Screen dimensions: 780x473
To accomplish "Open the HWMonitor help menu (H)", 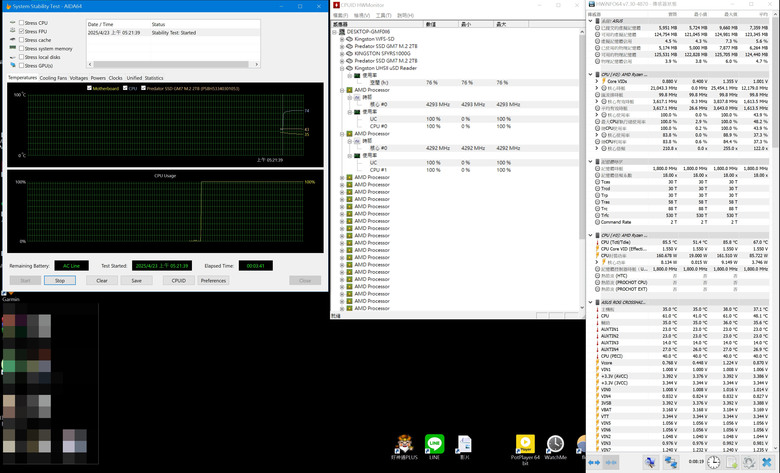I will point(405,15).
